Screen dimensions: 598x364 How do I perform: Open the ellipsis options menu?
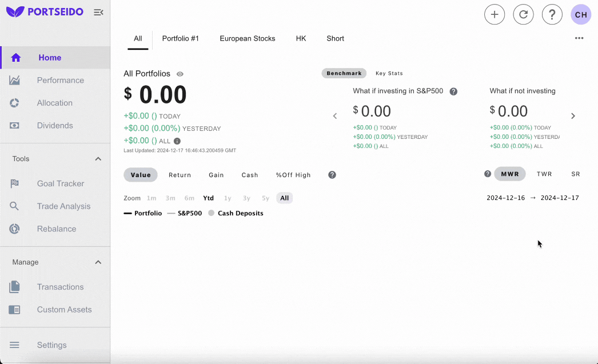pyautogui.click(x=579, y=38)
